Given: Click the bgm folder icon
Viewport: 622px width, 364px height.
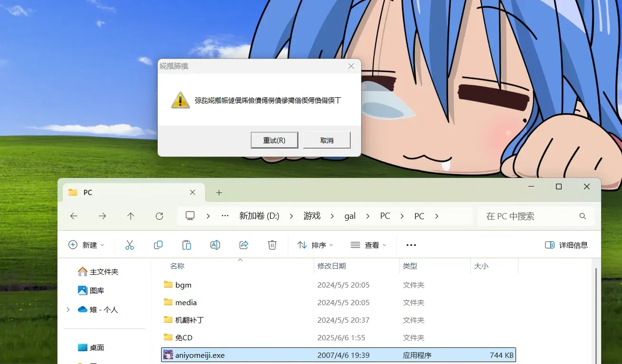Looking at the screenshot, I should (168, 284).
